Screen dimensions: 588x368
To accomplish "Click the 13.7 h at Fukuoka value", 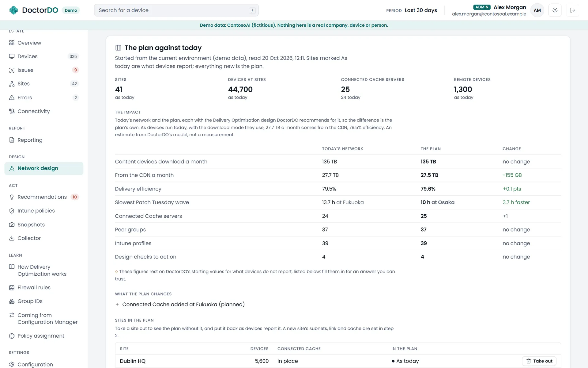I will 343,202.
